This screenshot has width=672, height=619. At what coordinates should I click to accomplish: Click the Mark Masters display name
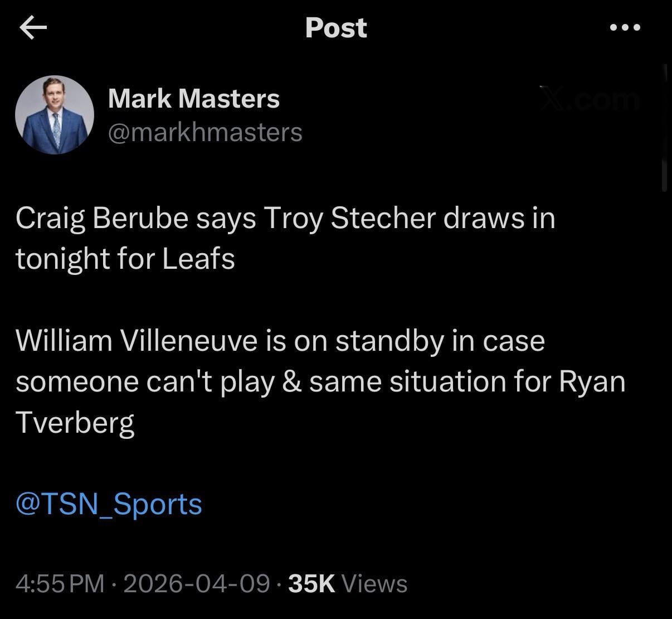pyautogui.click(x=193, y=99)
